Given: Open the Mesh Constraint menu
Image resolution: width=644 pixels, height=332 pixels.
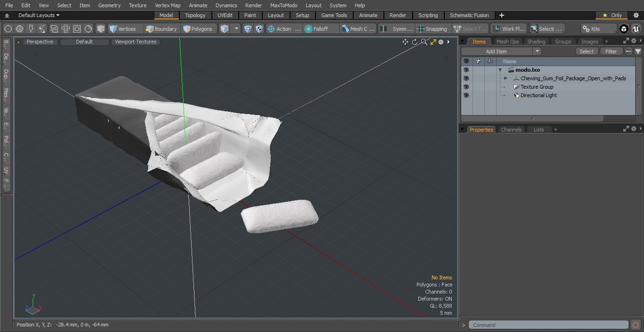Looking at the screenshot, I should click(x=358, y=29).
